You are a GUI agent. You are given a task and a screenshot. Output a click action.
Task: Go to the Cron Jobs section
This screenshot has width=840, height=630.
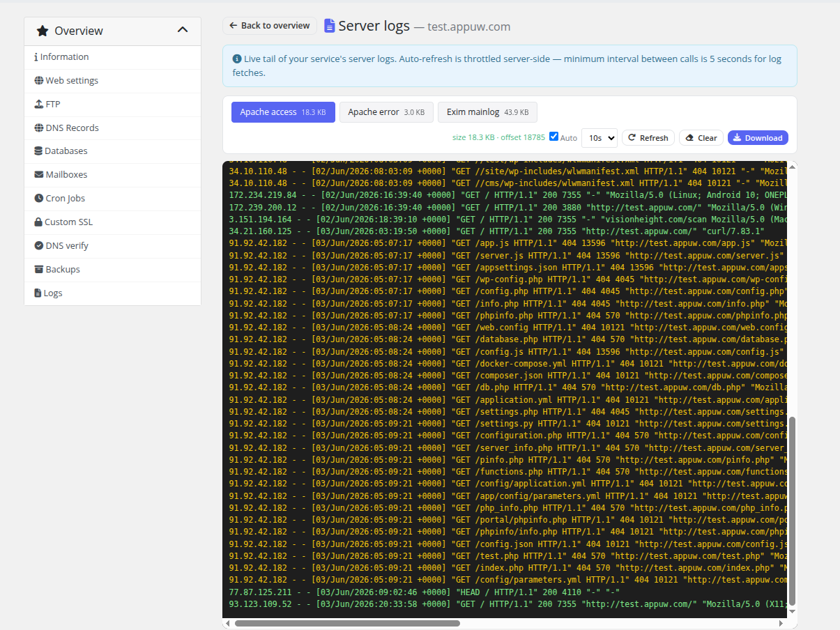coord(112,199)
